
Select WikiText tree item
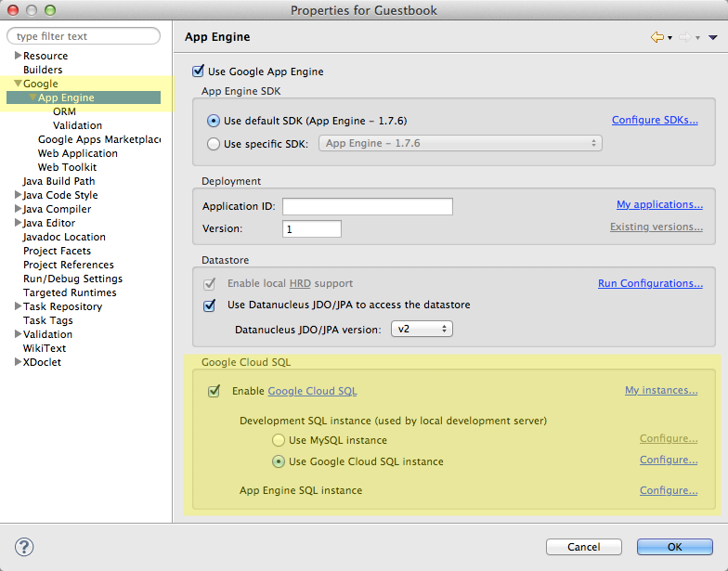(x=45, y=348)
